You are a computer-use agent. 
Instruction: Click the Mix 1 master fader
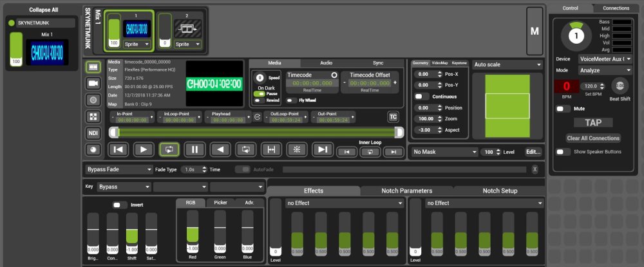click(16, 49)
